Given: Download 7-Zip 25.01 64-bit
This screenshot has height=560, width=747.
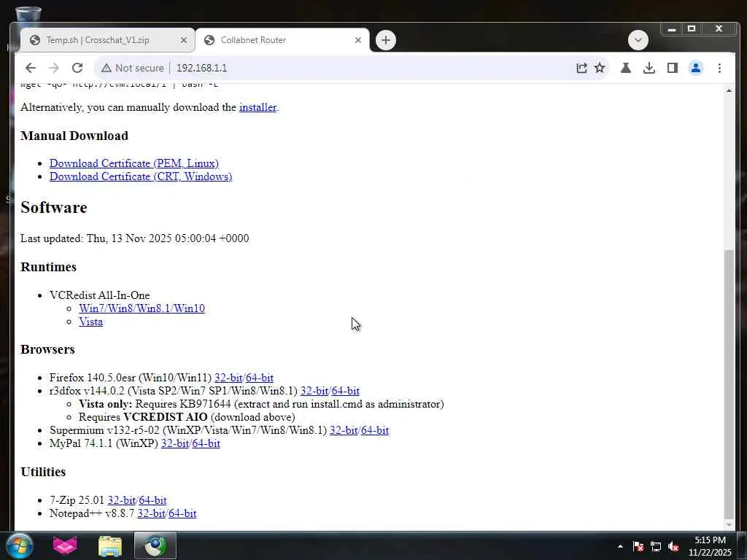Looking at the screenshot, I should pos(153,500).
